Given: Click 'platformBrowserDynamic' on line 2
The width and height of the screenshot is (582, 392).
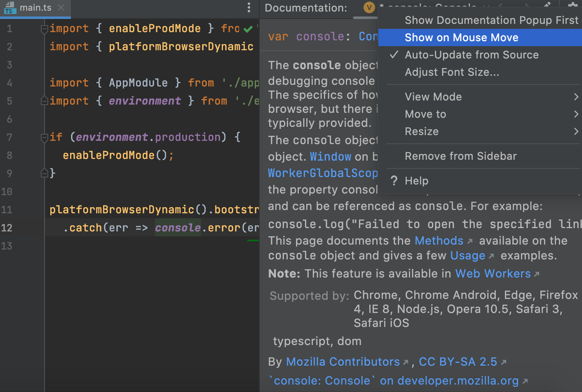Looking at the screenshot, I should pos(181,47).
